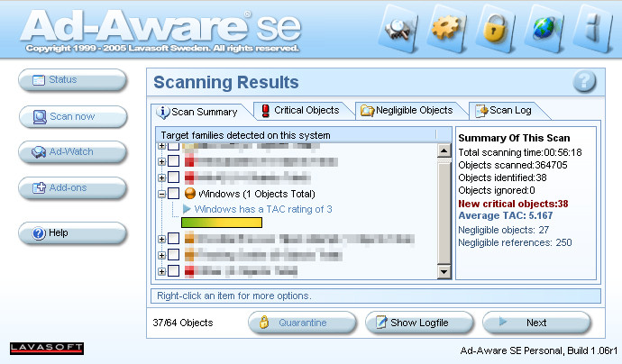Click 'Target families detected on this system' header

[x=245, y=135]
